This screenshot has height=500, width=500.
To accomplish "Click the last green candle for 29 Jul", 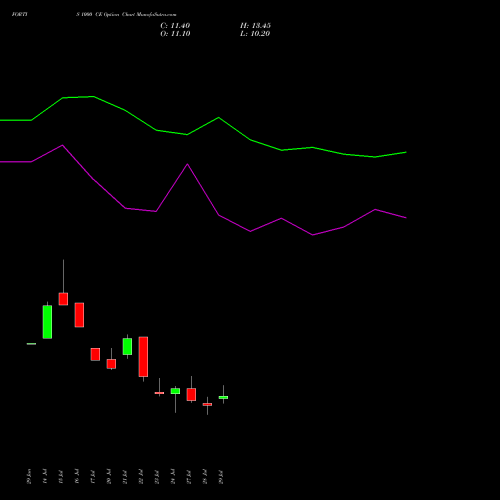I will pyautogui.click(x=223, y=397).
